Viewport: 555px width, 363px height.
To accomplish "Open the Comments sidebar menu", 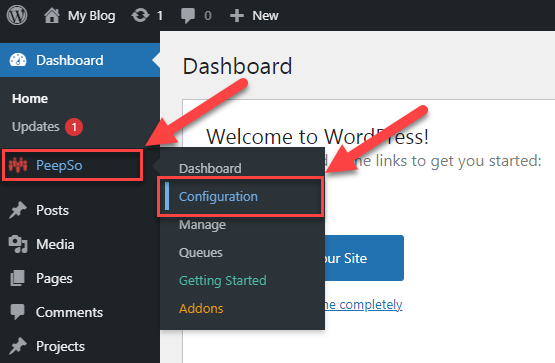I will click(x=69, y=312).
